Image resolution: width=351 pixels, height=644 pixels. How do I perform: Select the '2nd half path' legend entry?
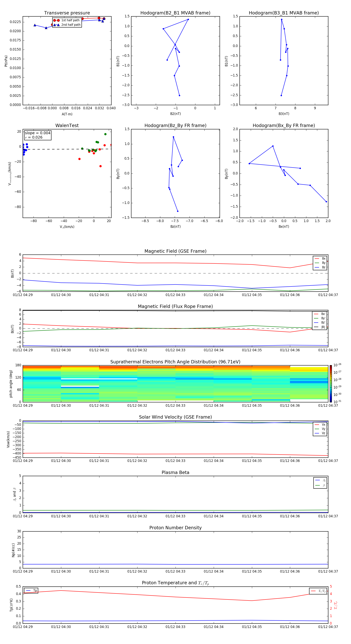tap(67, 25)
